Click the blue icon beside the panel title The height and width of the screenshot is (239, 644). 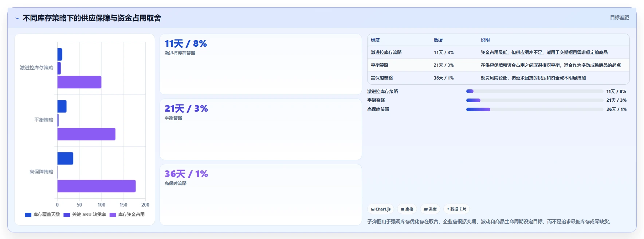pyautogui.click(x=17, y=18)
